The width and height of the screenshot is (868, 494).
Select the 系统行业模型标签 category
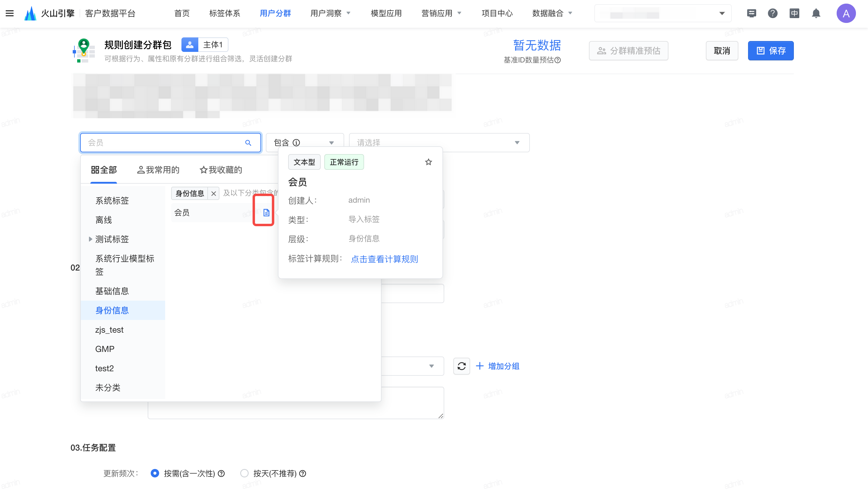tap(123, 265)
